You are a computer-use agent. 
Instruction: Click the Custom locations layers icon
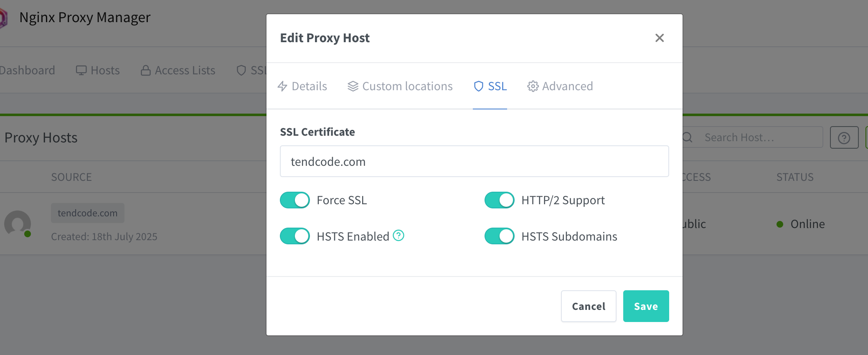pos(353,86)
